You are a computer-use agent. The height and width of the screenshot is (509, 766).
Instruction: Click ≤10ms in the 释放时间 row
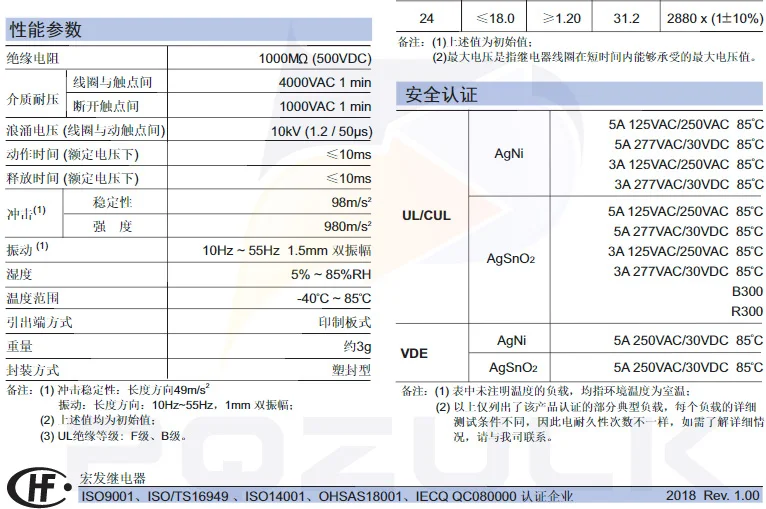349,178
